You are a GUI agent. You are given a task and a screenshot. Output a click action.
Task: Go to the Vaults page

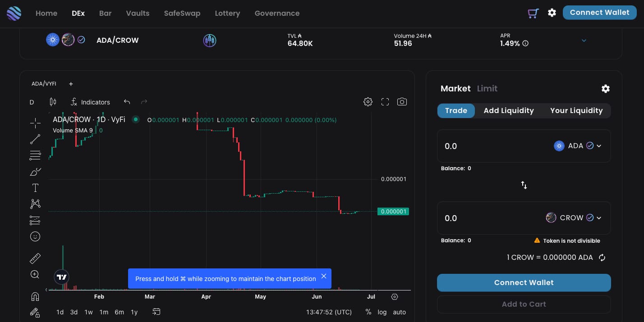click(138, 13)
